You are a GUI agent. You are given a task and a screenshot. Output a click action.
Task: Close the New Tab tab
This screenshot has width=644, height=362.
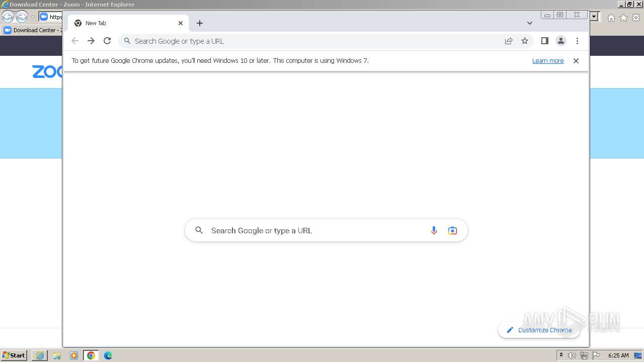coord(181,23)
